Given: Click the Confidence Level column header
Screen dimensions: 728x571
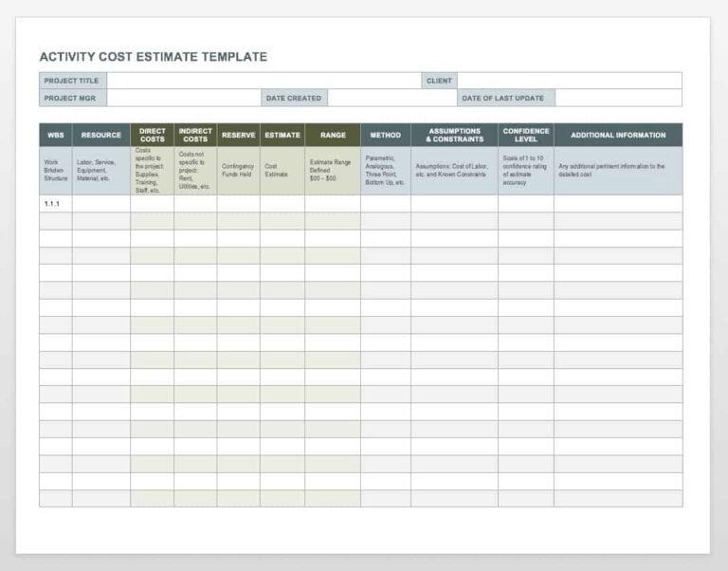Looking at the screenshot, I should pos(526,135).
